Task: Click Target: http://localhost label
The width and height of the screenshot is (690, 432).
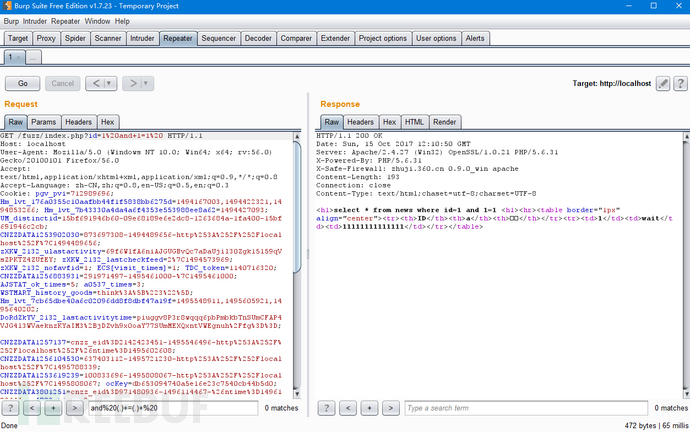Action: tap(612, 83)
